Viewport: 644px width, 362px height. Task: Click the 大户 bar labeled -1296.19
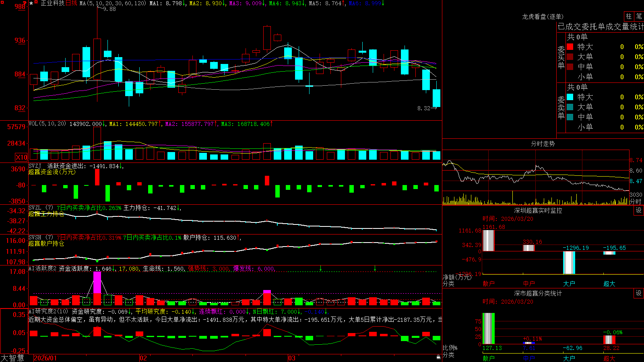569,263
